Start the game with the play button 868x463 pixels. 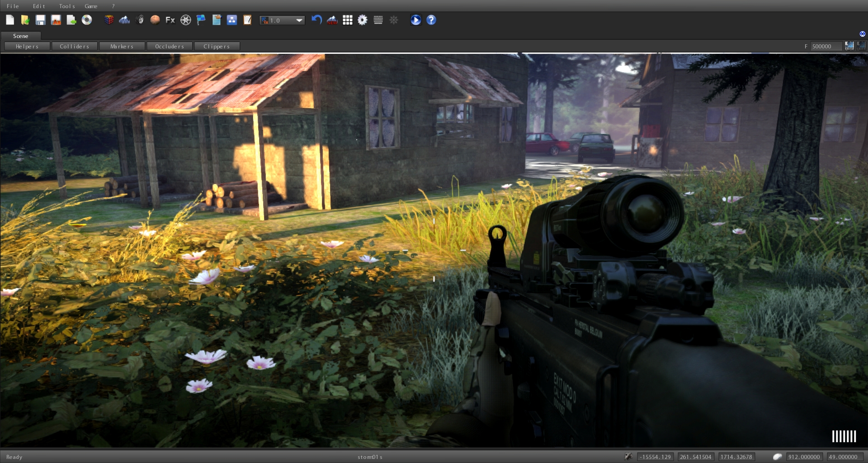click(x=416, y=20)
